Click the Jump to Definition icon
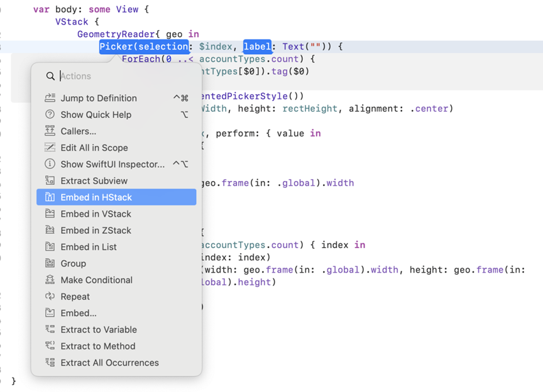This screenshot has height=392, width=543. 50,98
